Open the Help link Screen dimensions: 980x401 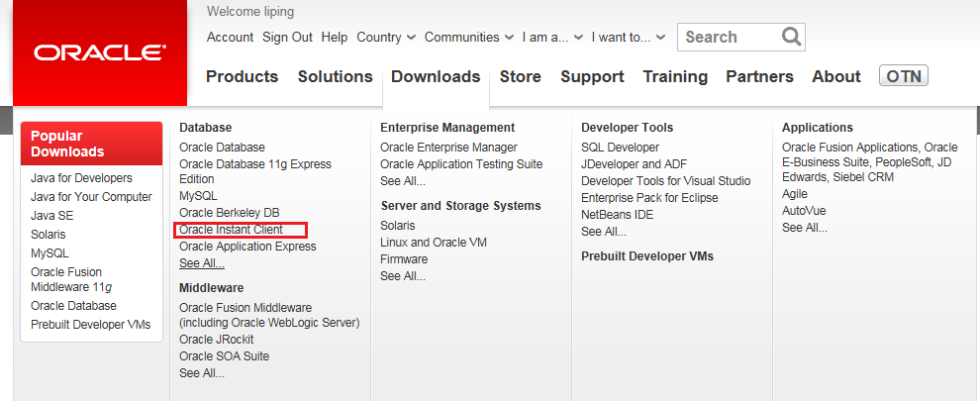(x=335, y=37)
